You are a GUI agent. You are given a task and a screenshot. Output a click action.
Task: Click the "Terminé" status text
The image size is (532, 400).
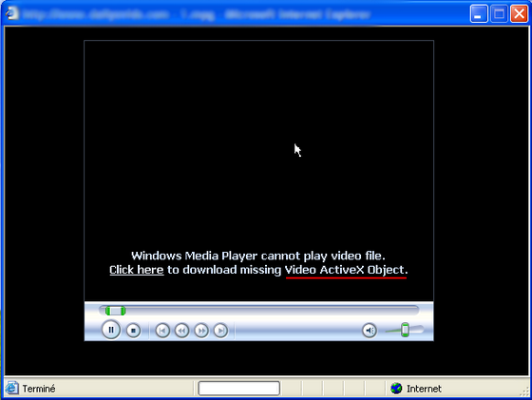(x=39, y=389)
